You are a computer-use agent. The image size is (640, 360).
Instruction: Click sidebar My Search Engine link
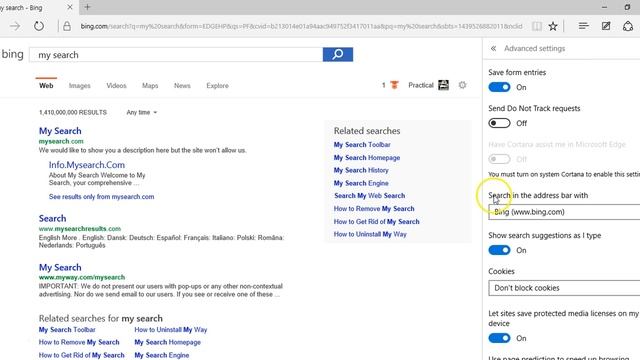pos(361,183)
